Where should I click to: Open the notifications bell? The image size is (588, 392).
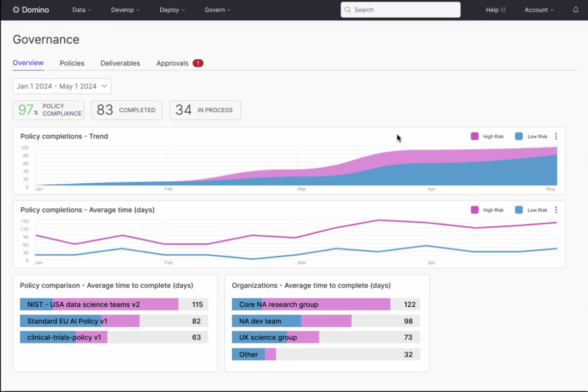[x=575, y=9]
